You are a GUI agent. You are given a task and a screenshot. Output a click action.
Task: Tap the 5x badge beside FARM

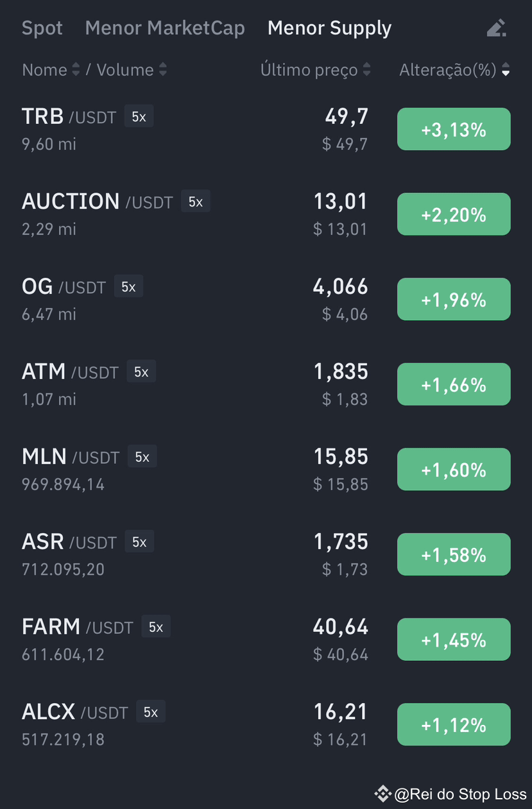tap(156, 627)
